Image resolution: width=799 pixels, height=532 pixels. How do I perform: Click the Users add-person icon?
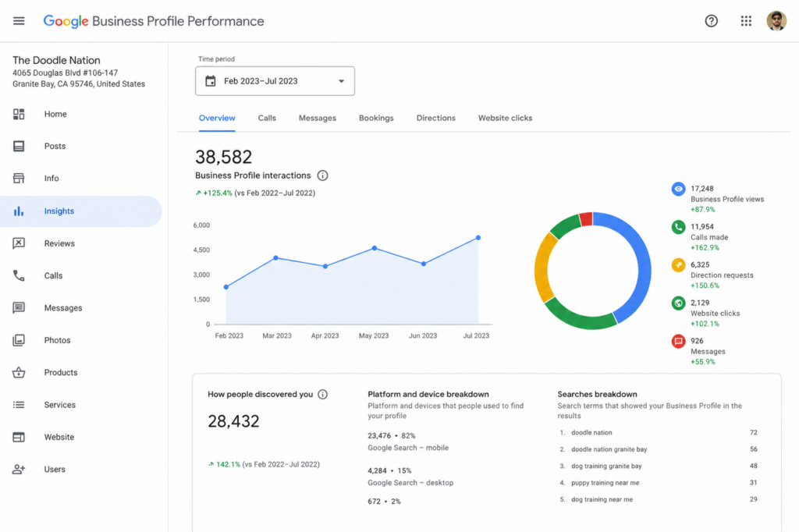pos(19,470)
